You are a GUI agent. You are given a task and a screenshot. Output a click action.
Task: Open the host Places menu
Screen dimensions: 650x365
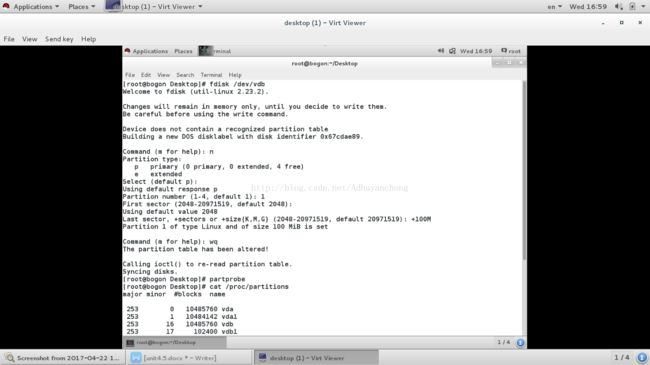pos(81,7)
